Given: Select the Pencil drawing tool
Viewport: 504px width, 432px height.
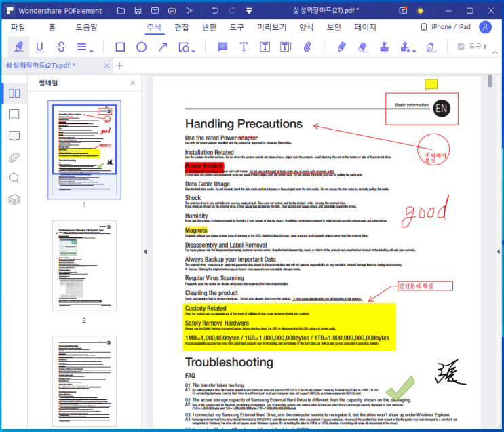Looking at the screenshot, I should pyautogui.click(x=342, y=47).
